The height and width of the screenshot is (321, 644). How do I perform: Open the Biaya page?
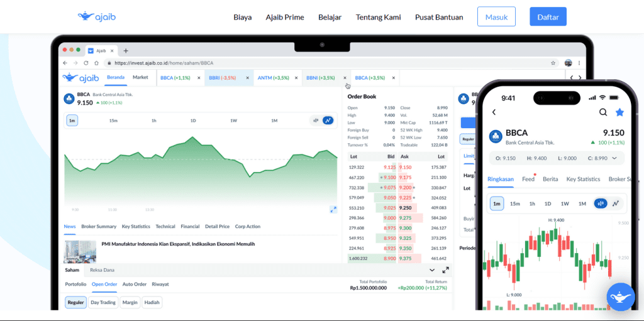(x=242, y=17)
